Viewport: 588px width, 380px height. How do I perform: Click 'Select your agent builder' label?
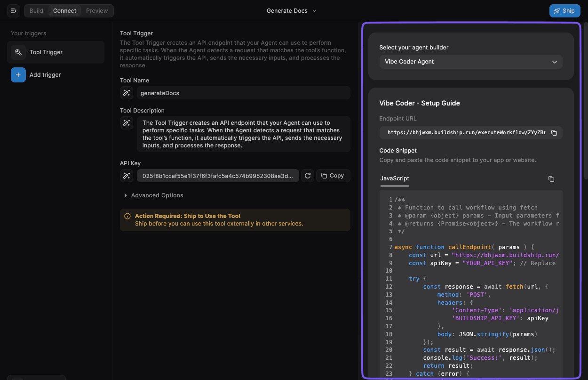pos(414,48)
